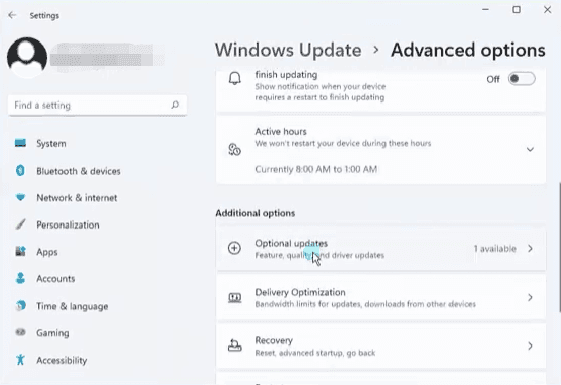Viewport: 561px width, 385px height.
Task: Open the Delivery Optimization row title
Action: 301,292
